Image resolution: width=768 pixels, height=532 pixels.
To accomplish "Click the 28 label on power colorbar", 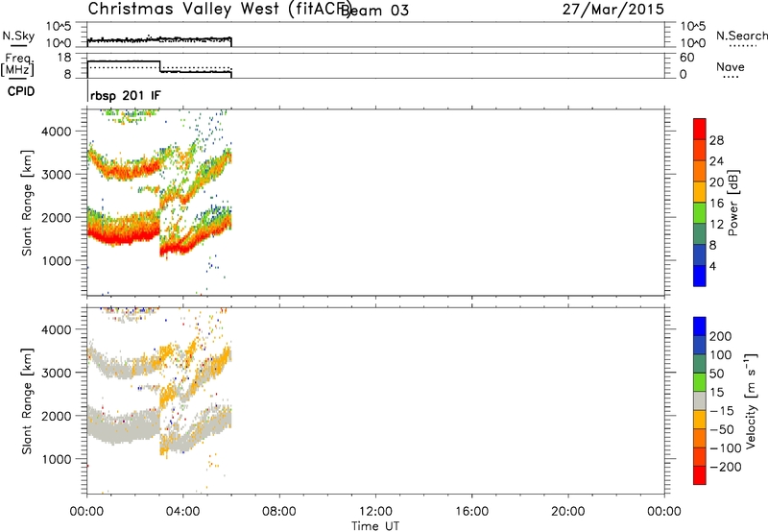I will pyautogui.click(x=716, y=140).
